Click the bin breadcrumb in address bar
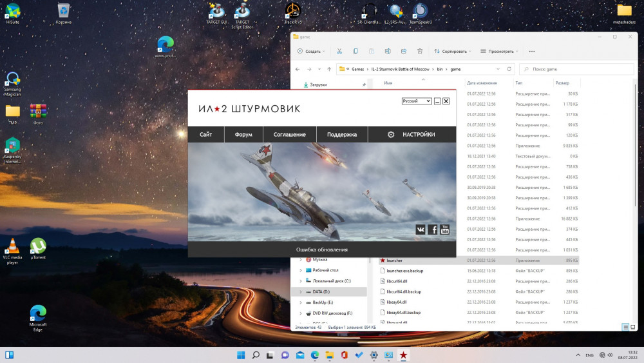644x363 pixels. (x=439, y=69)
